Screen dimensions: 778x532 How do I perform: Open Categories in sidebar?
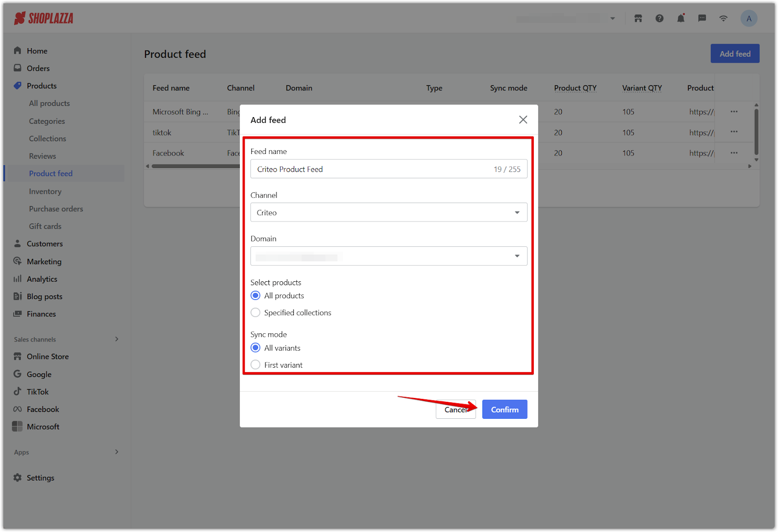pyautogui.click(x=47, y=121)
